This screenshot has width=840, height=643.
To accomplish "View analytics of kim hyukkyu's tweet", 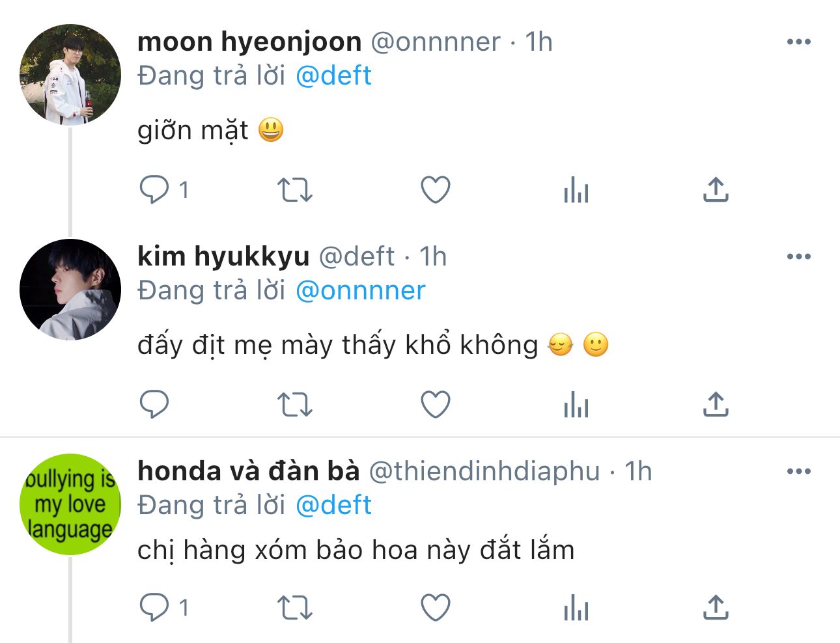I will click(576, 405).
